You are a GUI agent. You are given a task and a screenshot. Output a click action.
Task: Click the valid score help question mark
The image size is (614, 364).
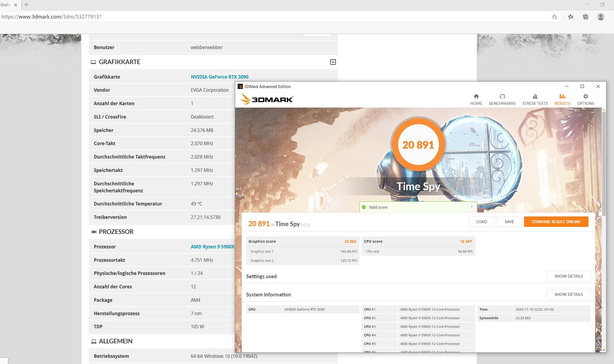pyautogui.click(x=471, y=207)
